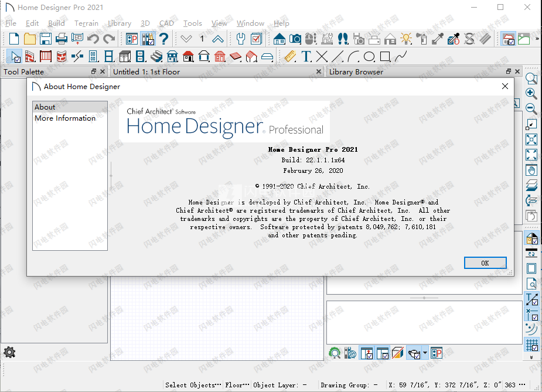This screenshot has height=392, width=542.
Task: Select the Electrical outlet tool
Action: tap(141, 56)
